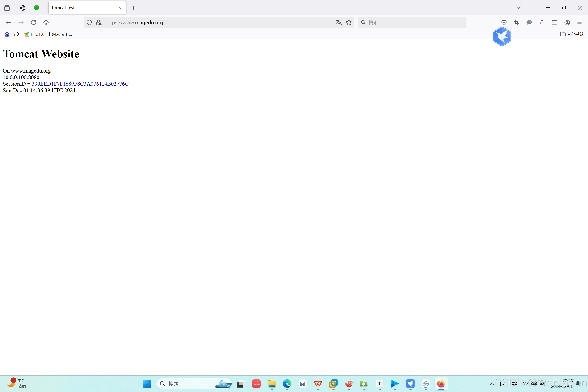Bookmark this page with star icon

349,22
